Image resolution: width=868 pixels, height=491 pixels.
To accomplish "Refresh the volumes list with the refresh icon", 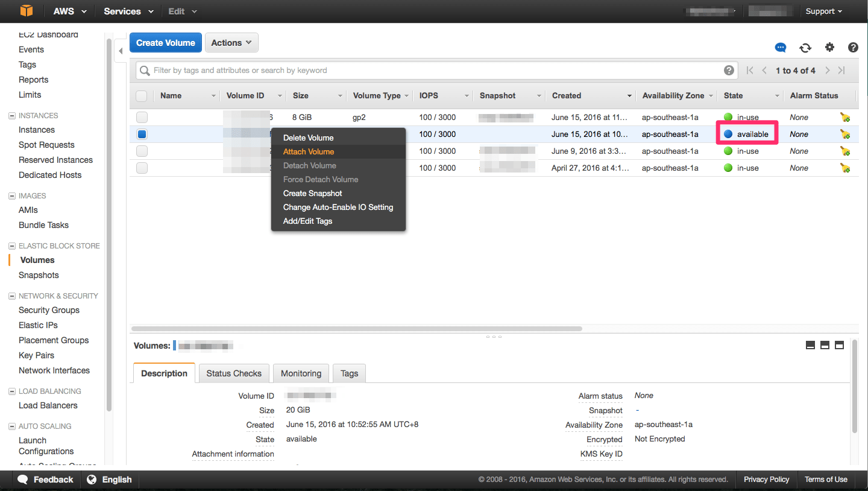I will [x=805, y=47].
